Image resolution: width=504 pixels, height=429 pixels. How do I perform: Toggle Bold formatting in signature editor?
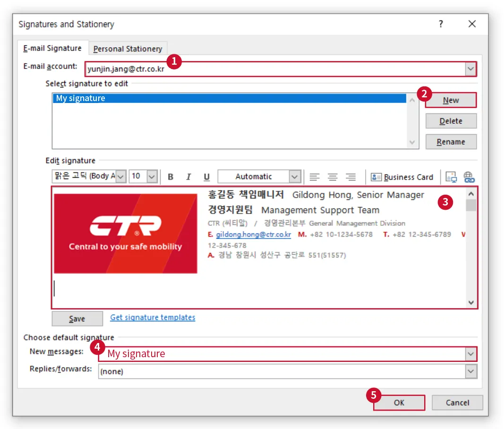[171, 177]
